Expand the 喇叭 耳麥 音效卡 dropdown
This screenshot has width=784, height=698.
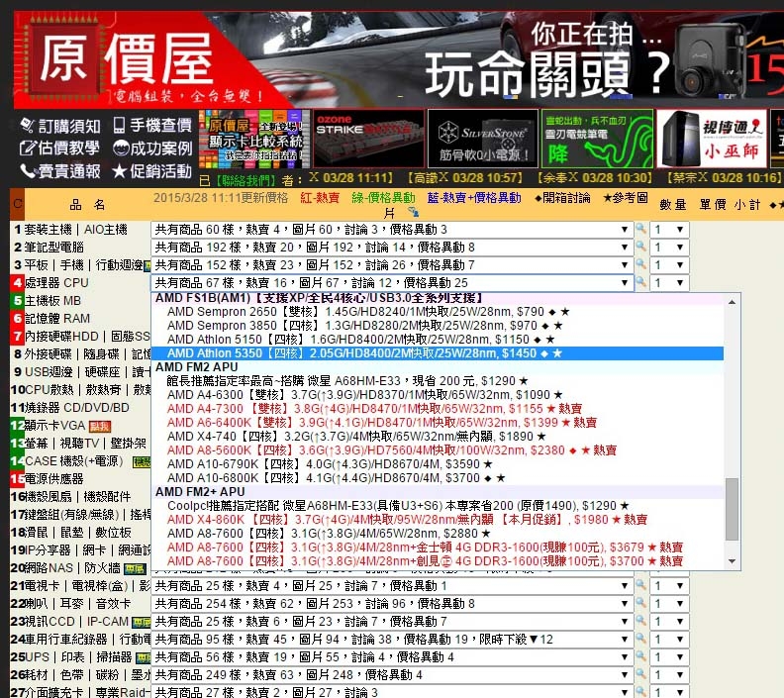coord(393,604)
